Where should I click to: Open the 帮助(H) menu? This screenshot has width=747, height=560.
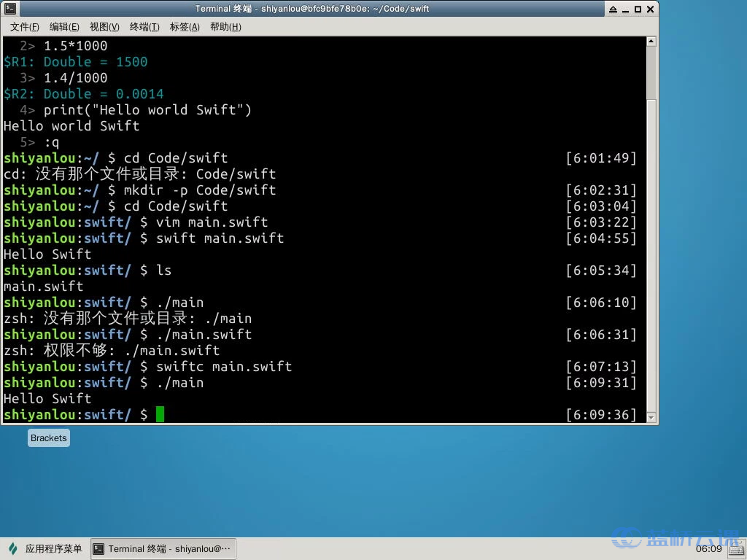click(225, 27)
